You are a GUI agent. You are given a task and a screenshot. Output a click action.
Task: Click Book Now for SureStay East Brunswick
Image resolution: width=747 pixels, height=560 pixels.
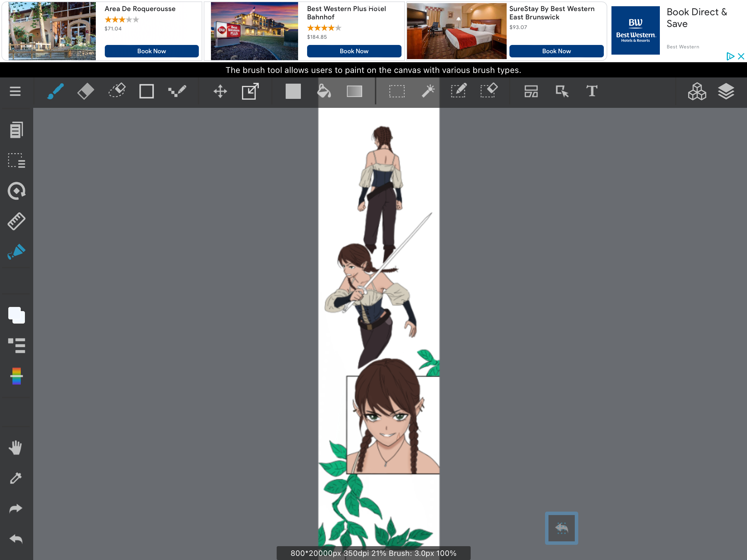pyautogui.click(x=556, y=51)
